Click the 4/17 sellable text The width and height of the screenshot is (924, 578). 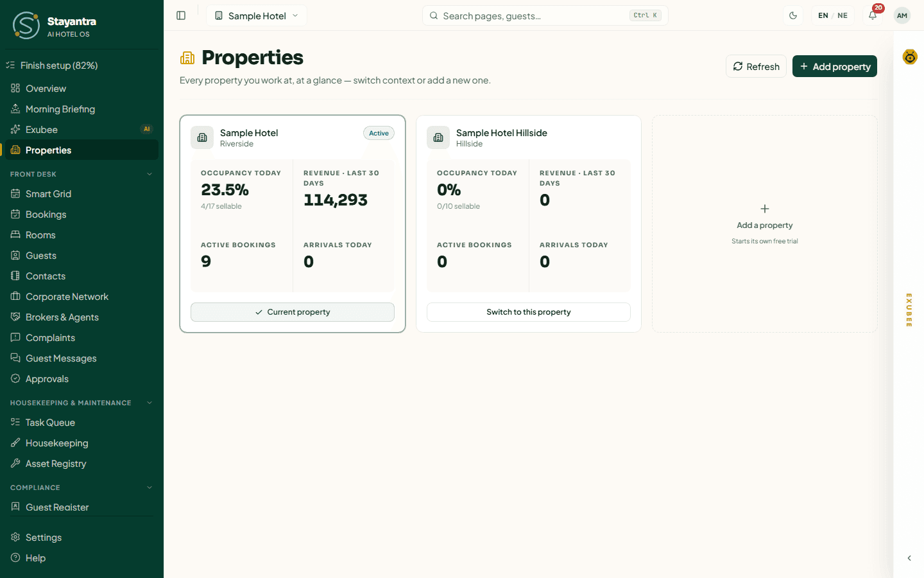[221, 206]
